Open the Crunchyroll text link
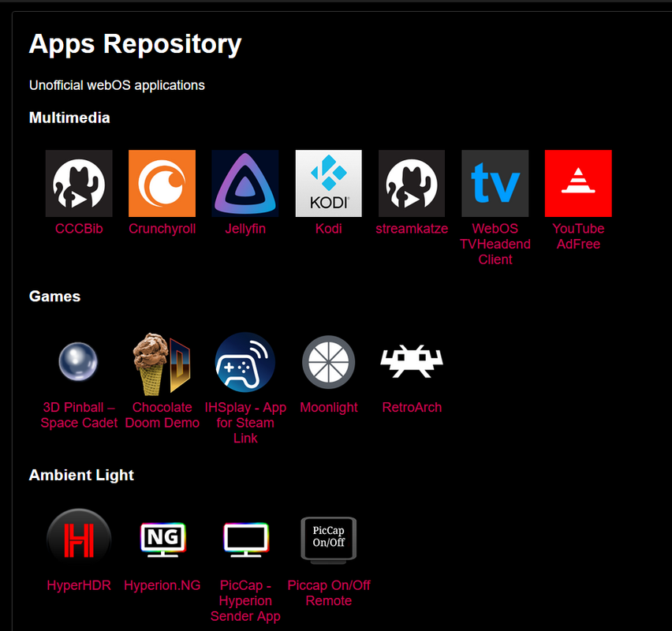 coord(162,229)
